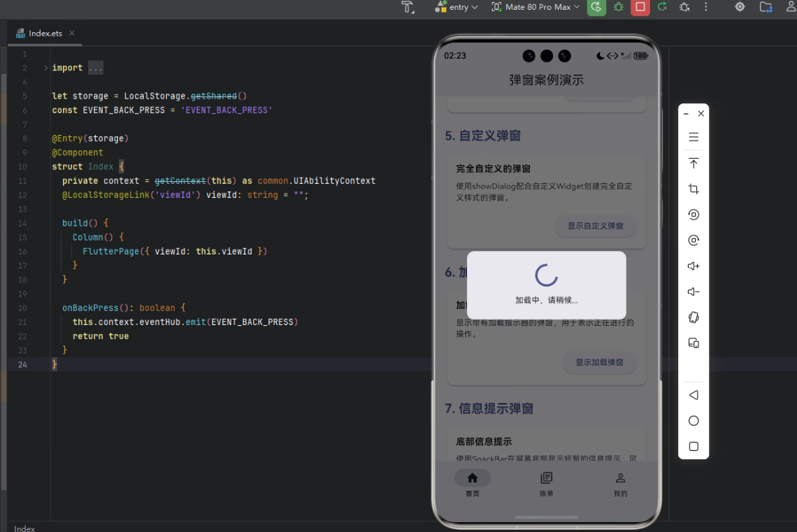Viewport: 797px width, 532px height.
Task: Shake the virtual device using the shake icon
Action: tap(694, 317)
